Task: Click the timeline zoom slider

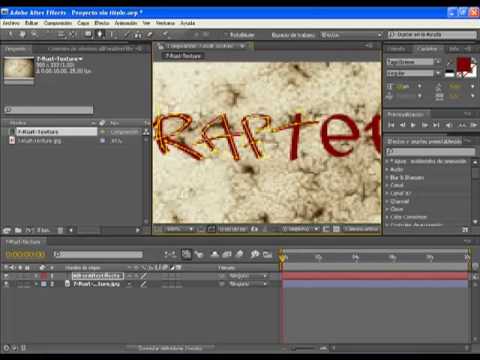Action: [303, 348]
